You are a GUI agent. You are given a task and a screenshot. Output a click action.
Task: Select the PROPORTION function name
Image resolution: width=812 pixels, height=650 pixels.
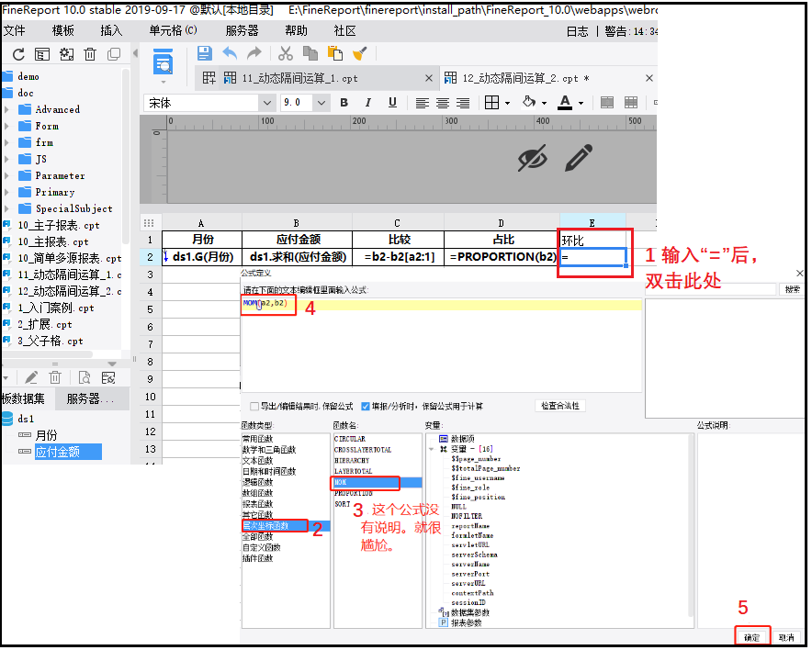click(x=353, y=493)
